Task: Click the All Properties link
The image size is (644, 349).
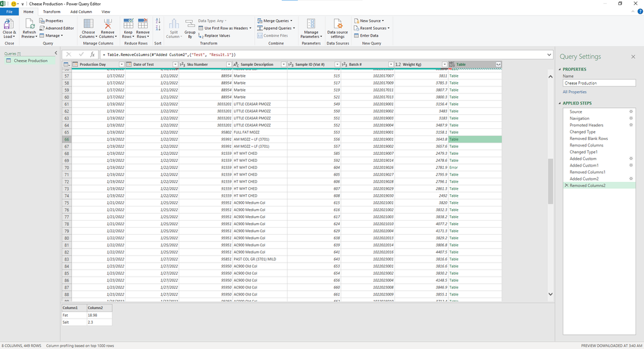Action: [574, 92]
